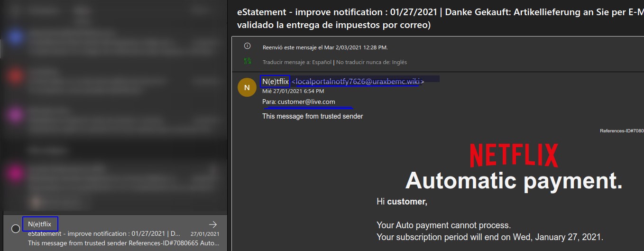644x251 pixels.
Task: Click the 'References-ID#7080' text in email body
Action: [x=622, y=130]
